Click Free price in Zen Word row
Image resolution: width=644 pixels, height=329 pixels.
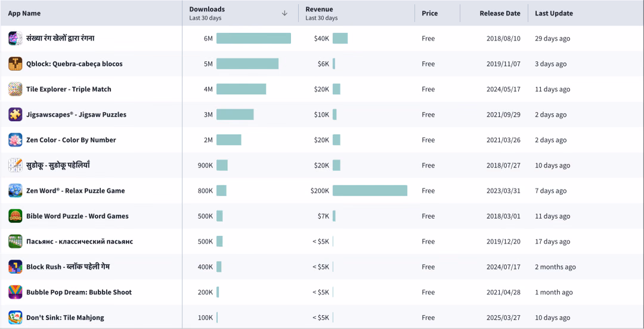tap(428, 191)
